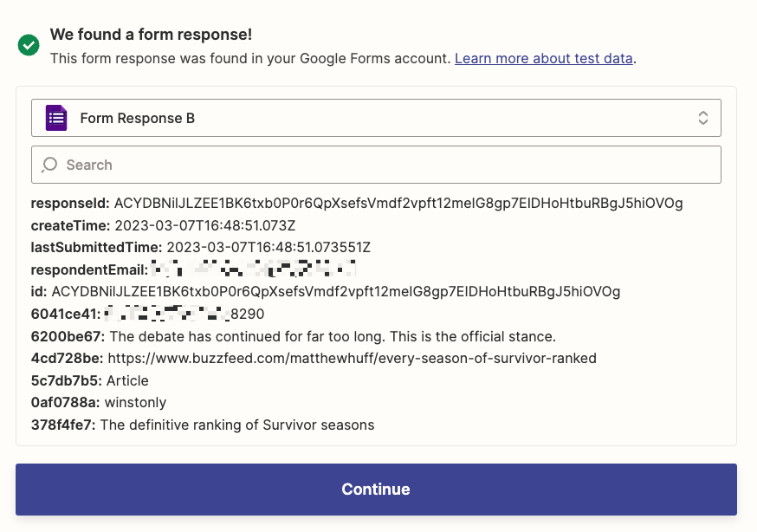Select the id field value row

pos(326,291)
